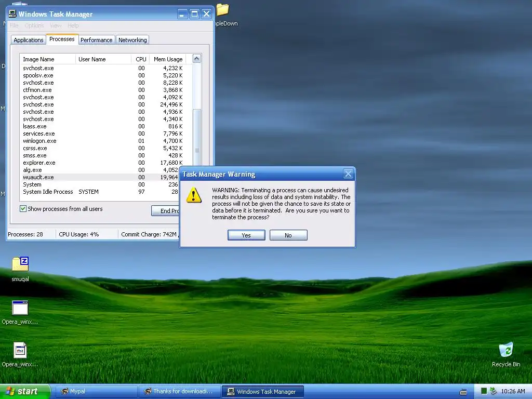Open the View menu in Task Manager
Screen dimensions: 532x399
coord(56,25)
